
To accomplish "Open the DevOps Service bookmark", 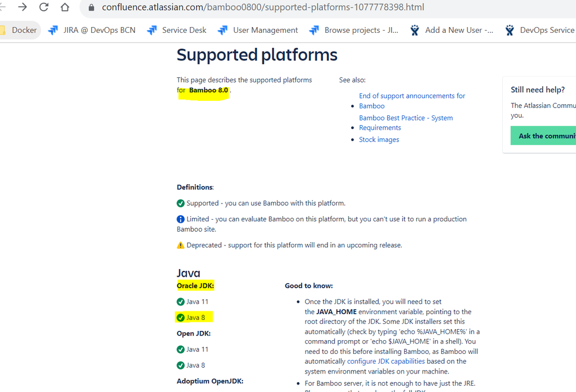I will coord(540,30).
